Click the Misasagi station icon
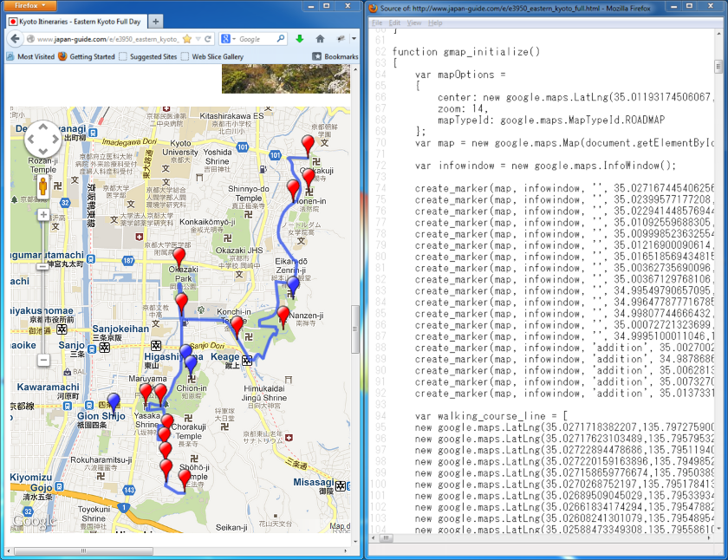The image size is (728, 560). pos(341,486)
